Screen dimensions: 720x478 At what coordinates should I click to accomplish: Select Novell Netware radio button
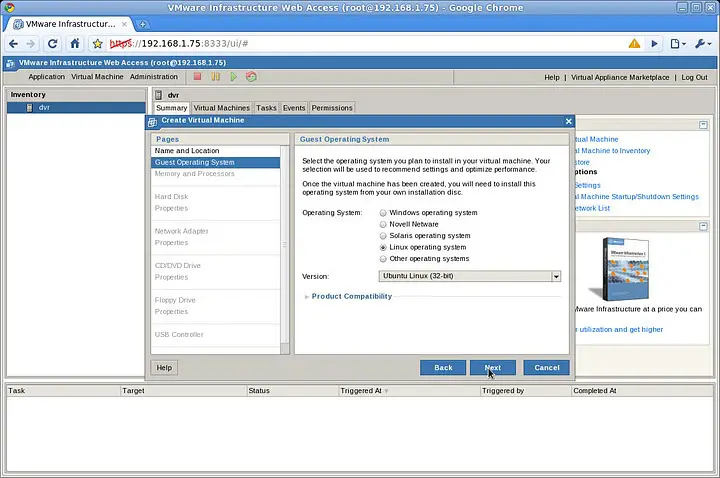(x=383, y=225)
